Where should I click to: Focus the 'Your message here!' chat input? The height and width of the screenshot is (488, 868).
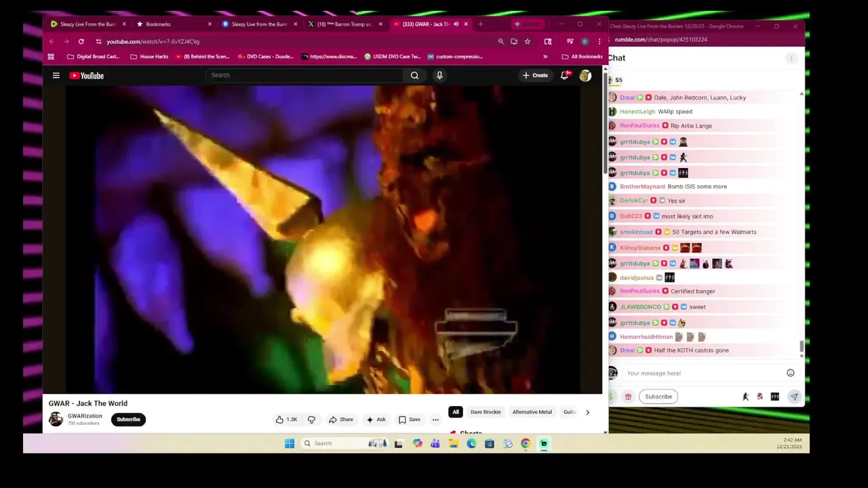click(x=703, y=373)
